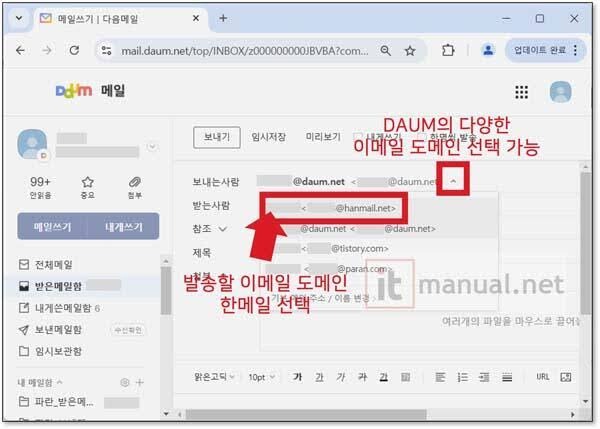The width and height of the screenshot is (600, 429).
Task: Open the text color tool
Action: pyautogui.click(x=384, y=377)
